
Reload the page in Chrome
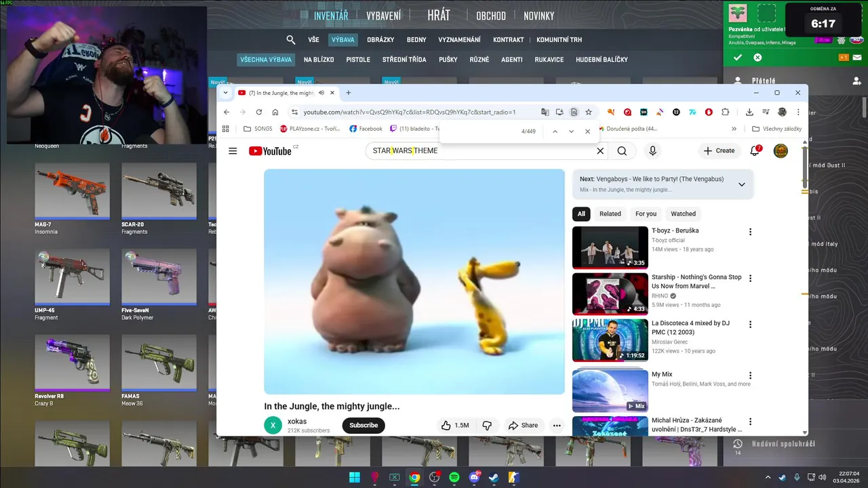[x=259, y=112]
